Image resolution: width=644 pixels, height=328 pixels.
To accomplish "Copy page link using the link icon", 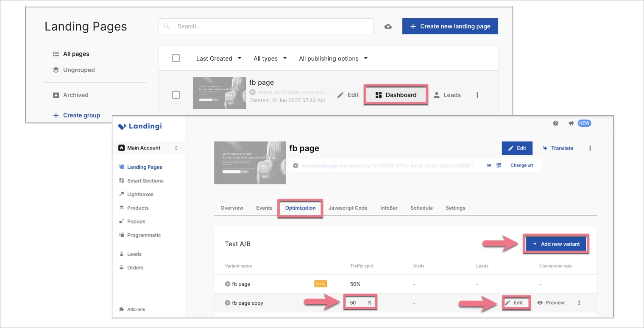I will click(x=488, y=165).
